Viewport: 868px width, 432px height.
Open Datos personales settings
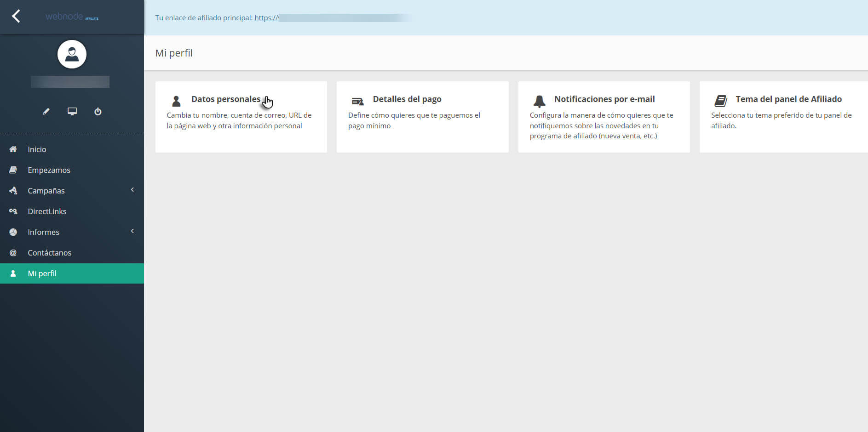[225, 99]
